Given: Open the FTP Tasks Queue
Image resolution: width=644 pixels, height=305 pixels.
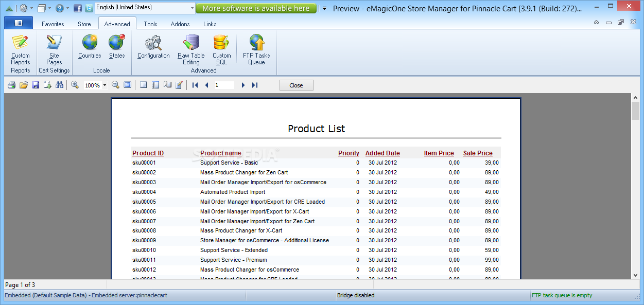Looking at the screenshot, I should 256,49.
